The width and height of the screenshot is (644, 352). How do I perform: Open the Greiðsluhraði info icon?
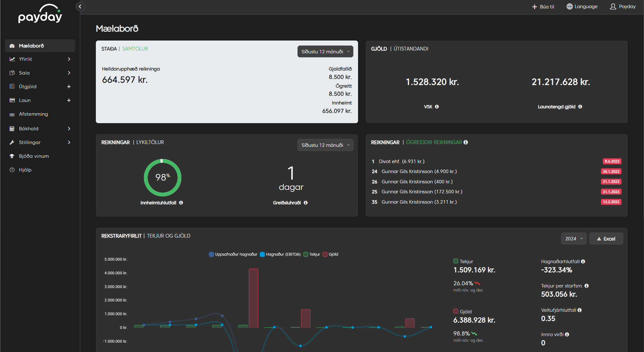click(x=306, y=203)
